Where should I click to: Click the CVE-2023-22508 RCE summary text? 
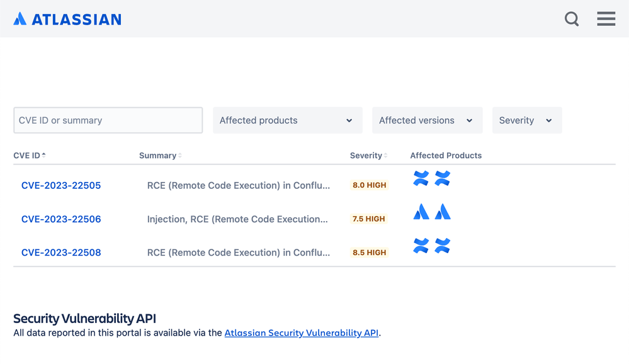pyautogui.click(x=239, y=253)
